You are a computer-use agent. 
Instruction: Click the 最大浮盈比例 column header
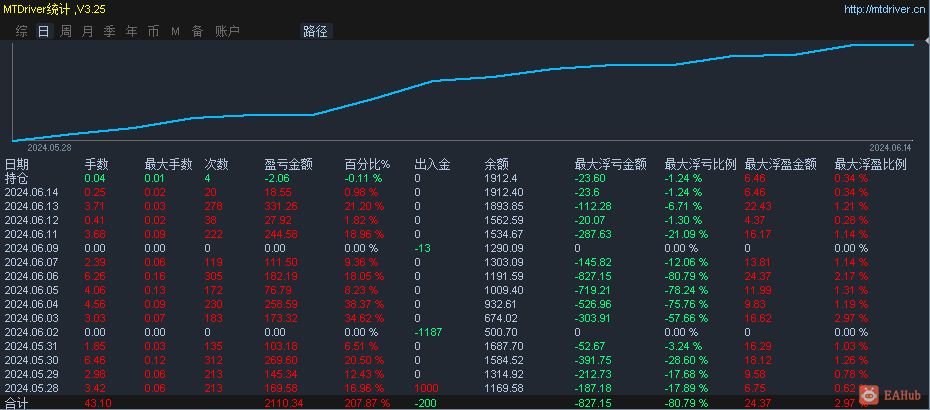871,165
